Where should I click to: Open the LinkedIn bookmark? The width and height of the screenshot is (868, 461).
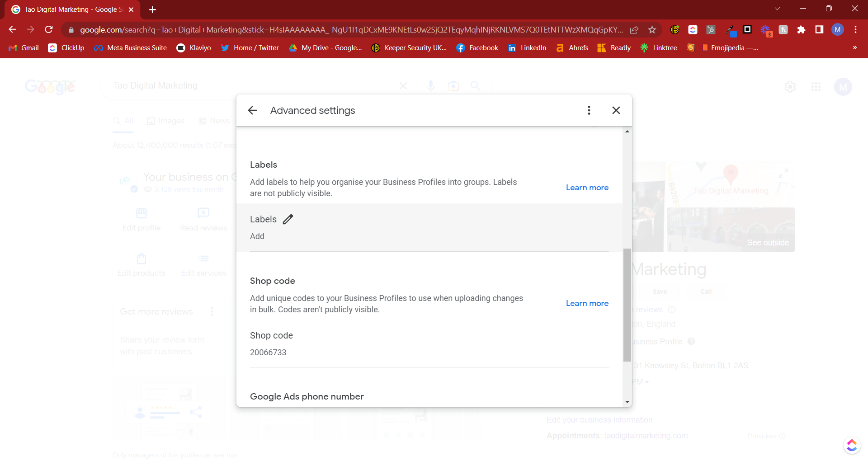click(527, 48)
